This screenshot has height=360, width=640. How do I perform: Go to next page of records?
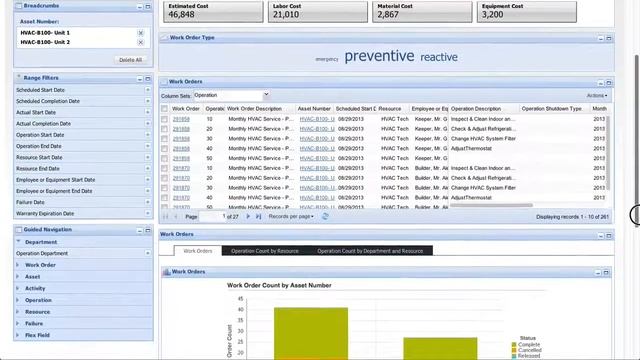click(248, 216)
